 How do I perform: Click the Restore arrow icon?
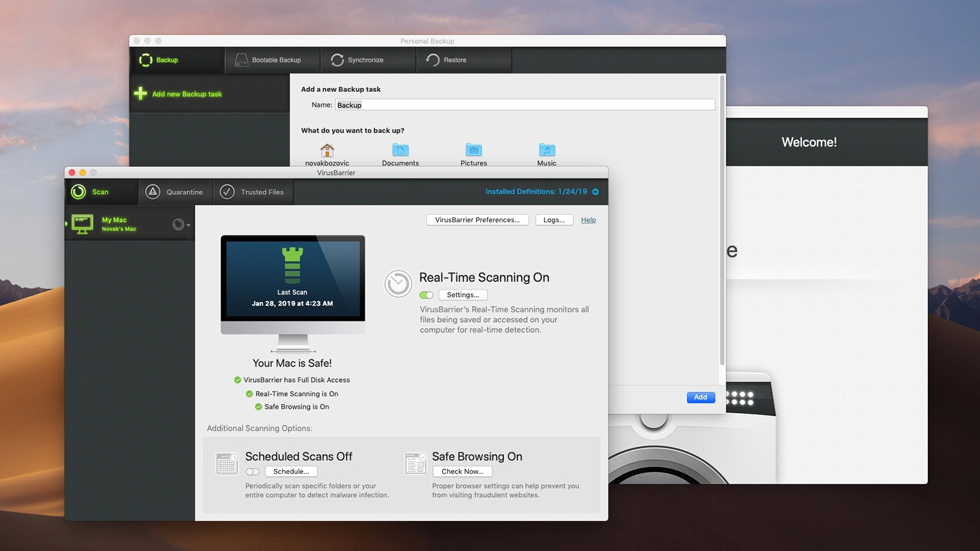tap(432, 60)
